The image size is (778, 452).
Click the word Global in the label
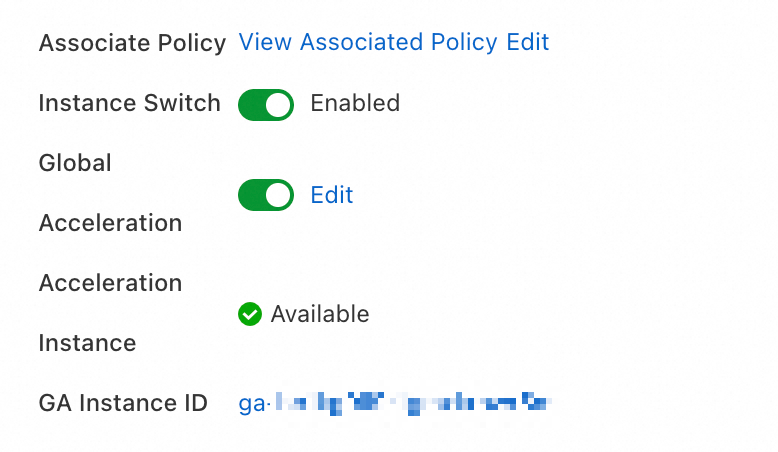click(75, 163)
